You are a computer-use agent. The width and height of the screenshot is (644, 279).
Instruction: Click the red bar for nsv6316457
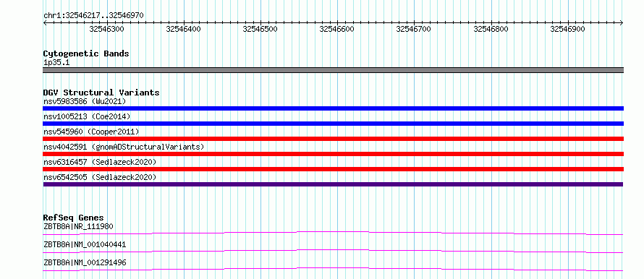click(334, 169)
